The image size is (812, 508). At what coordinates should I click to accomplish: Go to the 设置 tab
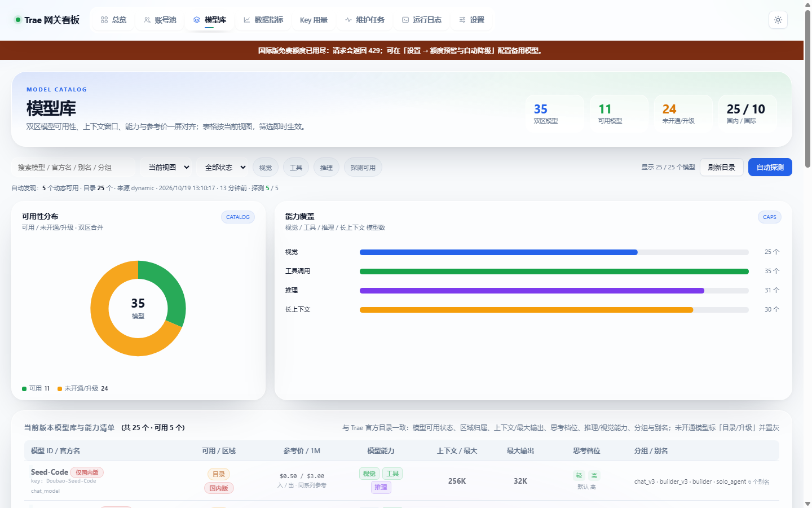(x=471, y=20)
